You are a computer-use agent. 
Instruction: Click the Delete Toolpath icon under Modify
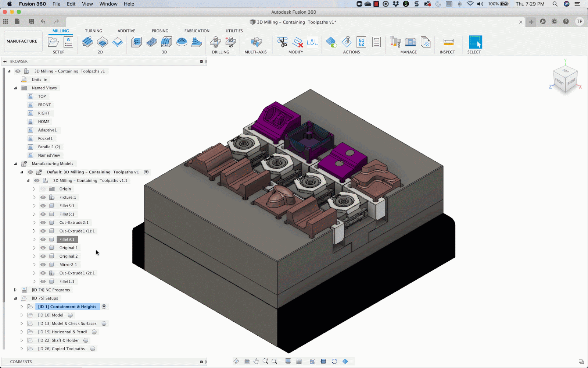[x=298, y=42]
